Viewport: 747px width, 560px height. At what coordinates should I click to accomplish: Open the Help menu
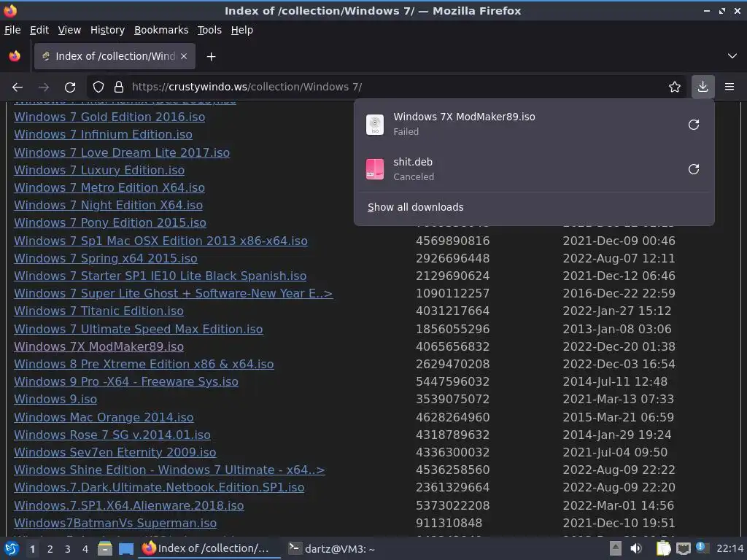point(242,30)
